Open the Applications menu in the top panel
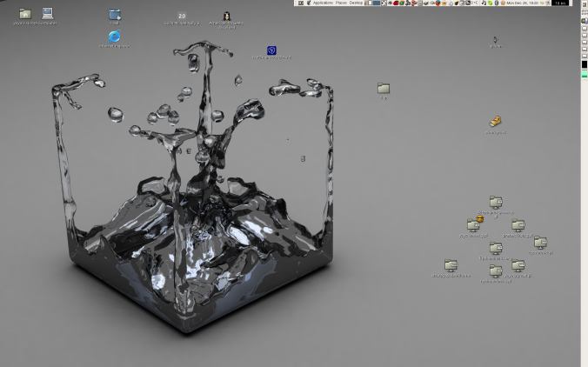Viewport: 588px width, 367px height. pos(324,3)
